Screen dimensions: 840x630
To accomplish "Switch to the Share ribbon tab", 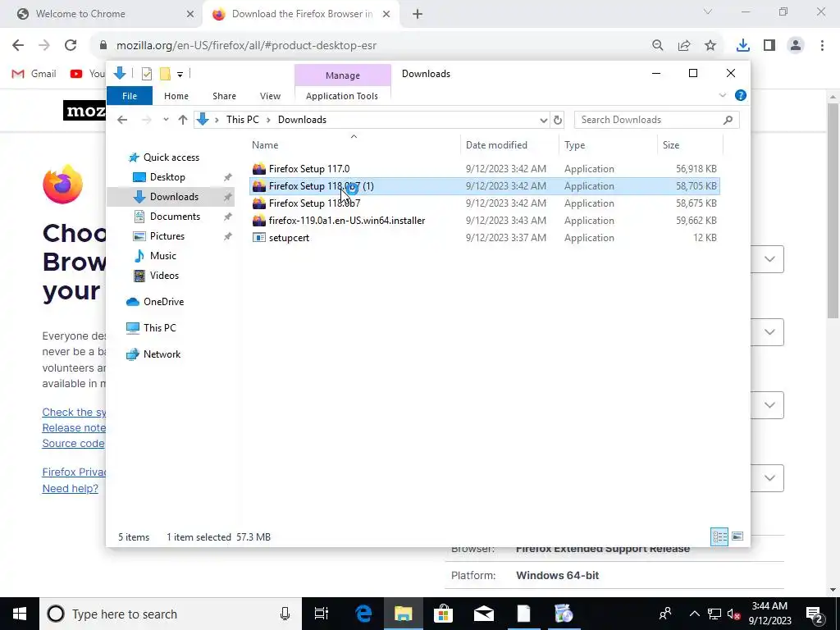I will click(x=224, y=96).
